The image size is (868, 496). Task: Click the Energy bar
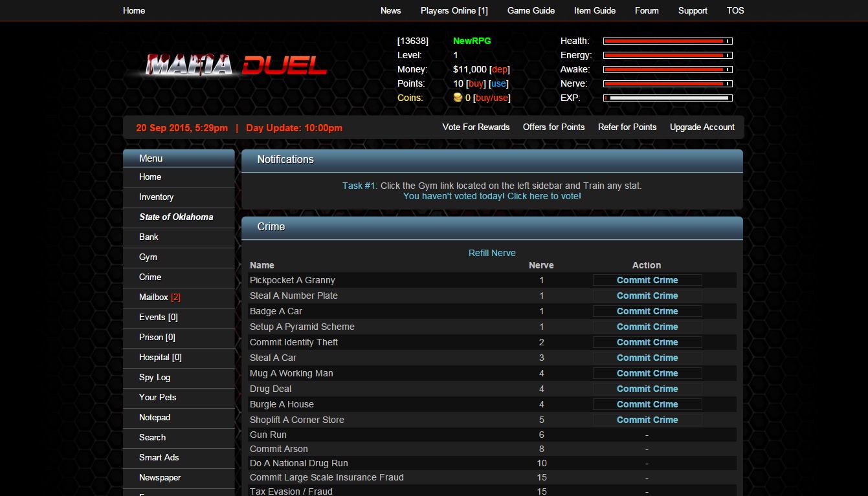point(668,55)
